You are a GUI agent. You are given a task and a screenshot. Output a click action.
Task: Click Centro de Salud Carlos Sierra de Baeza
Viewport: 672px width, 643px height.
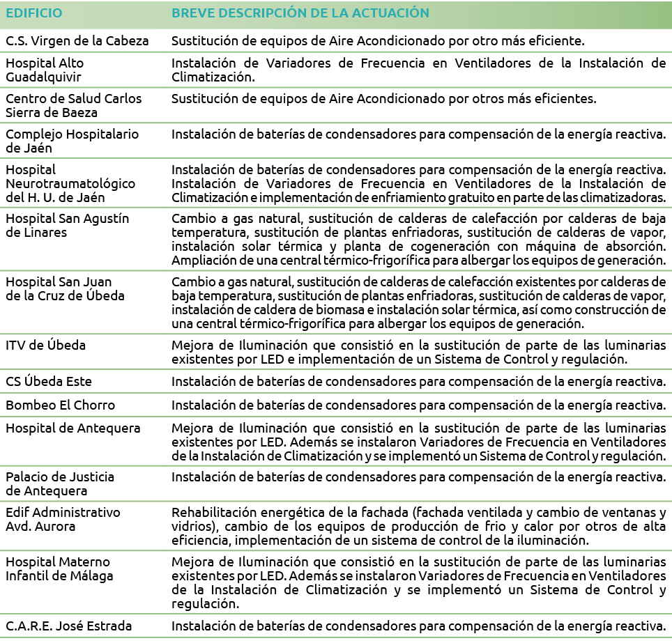[x=73, y=105]
